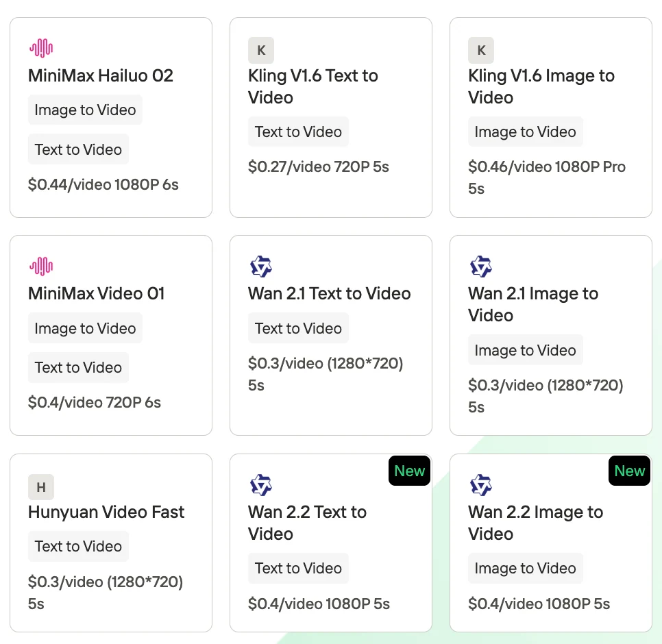
Task: Click the Wan 2.1 Text to Video price text
Action: tap(326, 374)
